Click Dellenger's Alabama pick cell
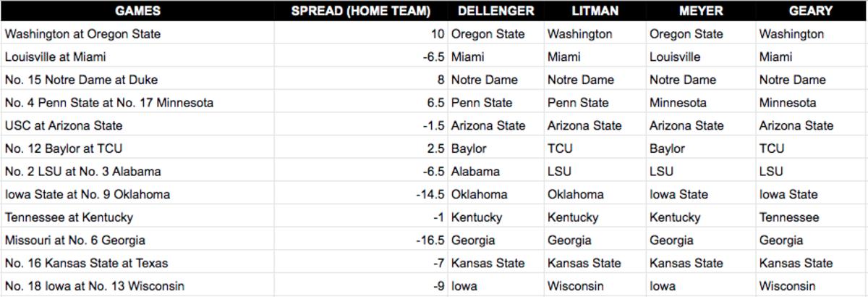The image size is (868, 297). (496, 171)
